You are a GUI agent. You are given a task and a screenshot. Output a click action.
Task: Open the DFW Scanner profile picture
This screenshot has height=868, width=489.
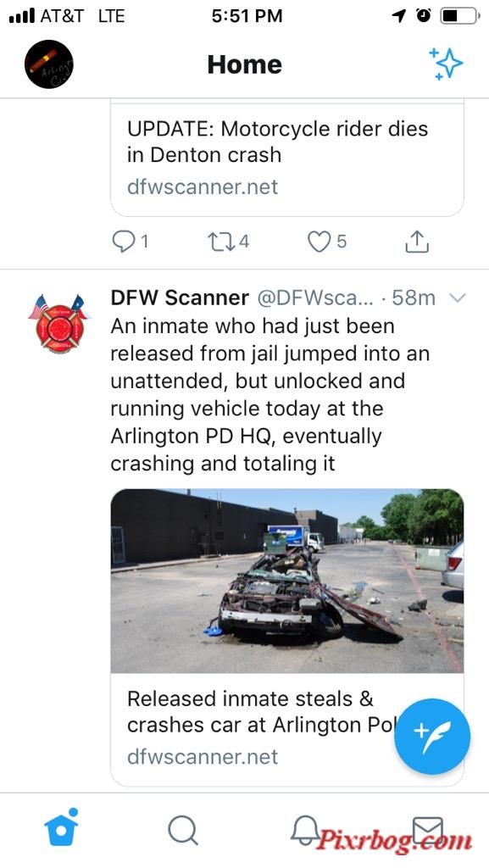click(59, 324)
